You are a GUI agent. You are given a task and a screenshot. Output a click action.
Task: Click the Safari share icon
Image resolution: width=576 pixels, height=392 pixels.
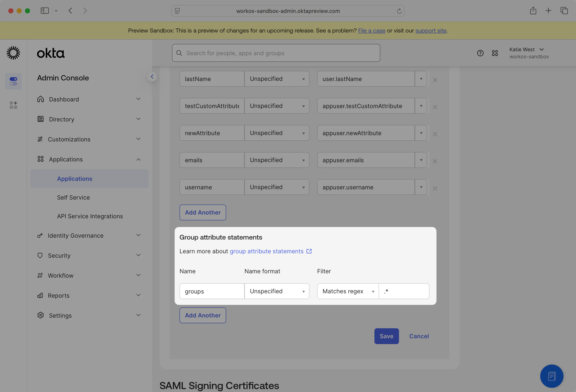coord(533,11)
